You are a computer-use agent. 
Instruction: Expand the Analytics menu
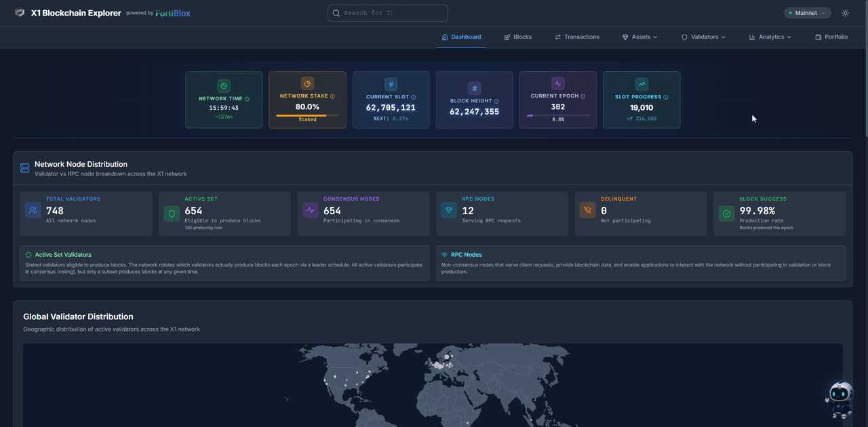pyautogui.click(x=770, y=37)
